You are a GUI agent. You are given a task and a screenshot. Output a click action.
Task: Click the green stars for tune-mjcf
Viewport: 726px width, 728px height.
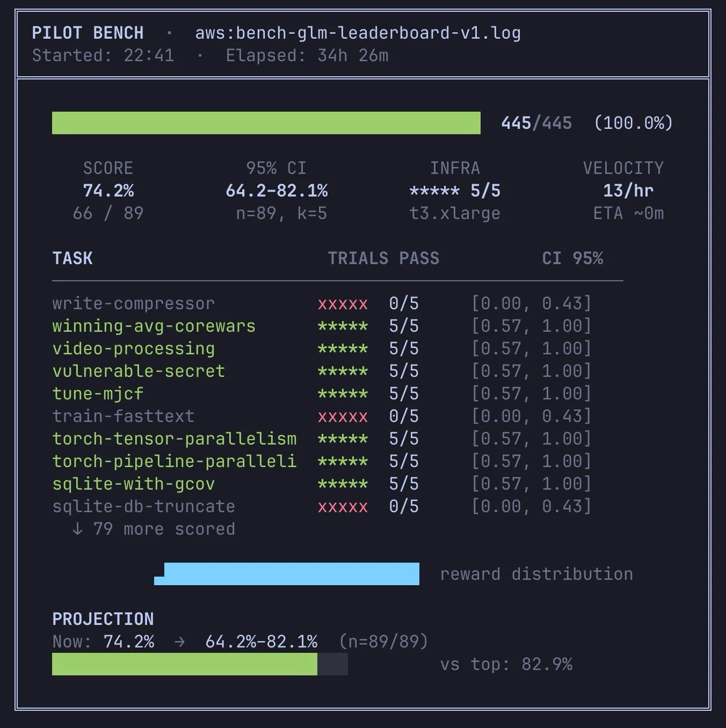click(x=343, y=394)
